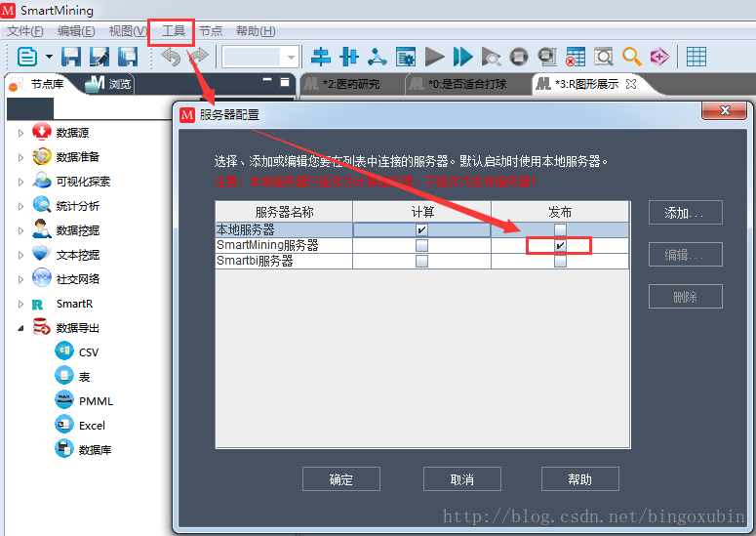The height and width of the screenshot is (536, 756).
Task: Click the horizontal align nodes icon
Action: 321,57
